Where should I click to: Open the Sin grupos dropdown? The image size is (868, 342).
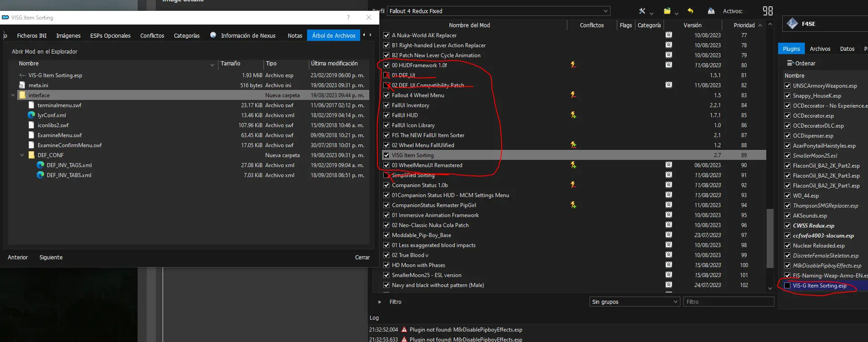pos(635,302)
